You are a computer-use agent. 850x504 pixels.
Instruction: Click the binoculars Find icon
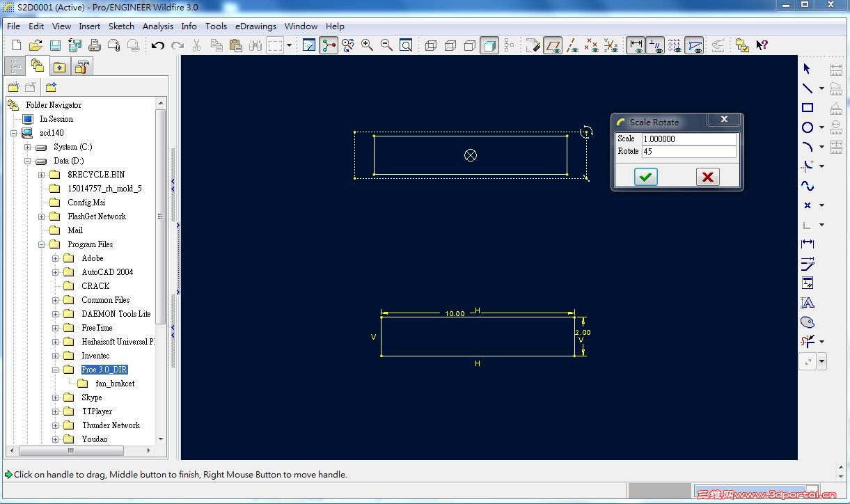[255, 46]
